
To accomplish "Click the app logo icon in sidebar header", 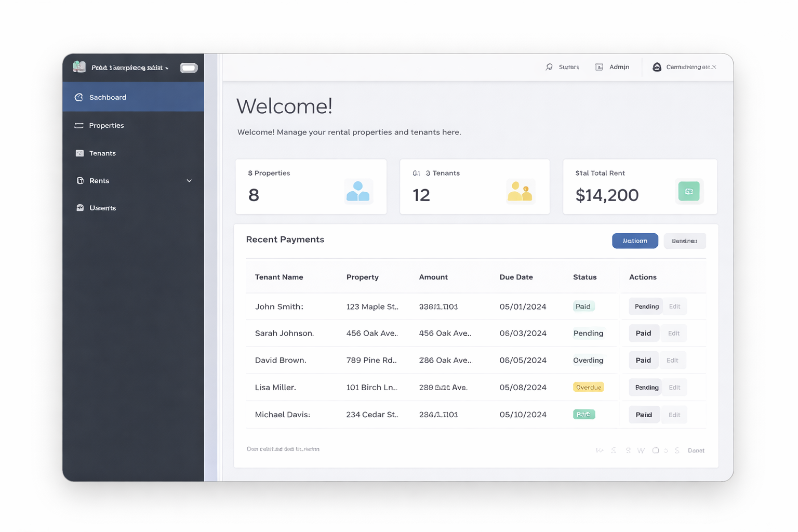I will tap(79, 66).
